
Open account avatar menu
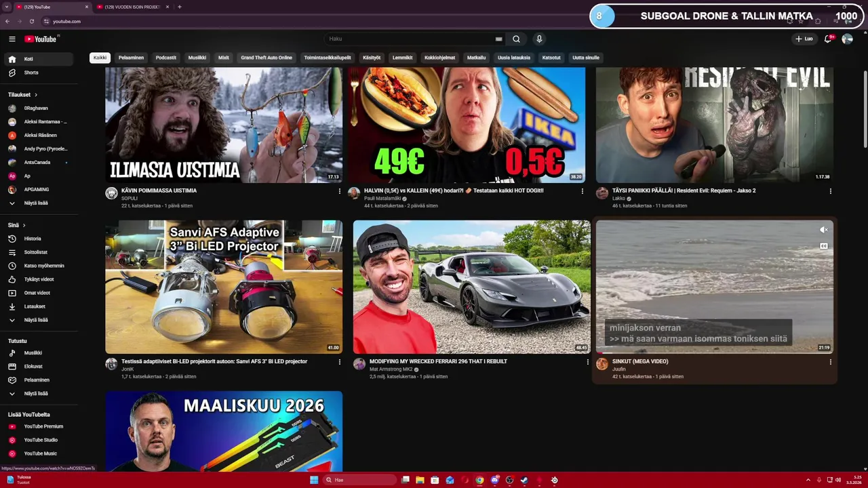[x=847, y=39]
